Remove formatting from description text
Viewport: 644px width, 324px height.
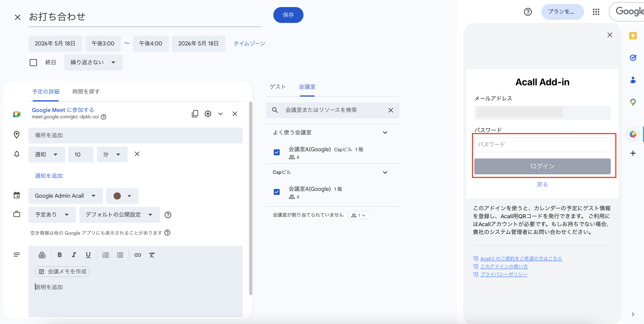(152, 255)
